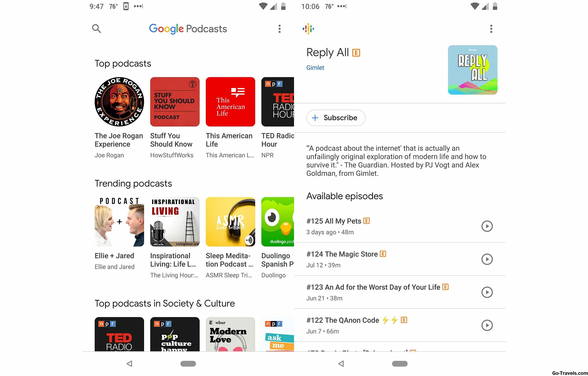Open three-dot menu beside Google Podcasts title
Image resolution: width=588 pixels, height=376 pixels.
pos(280,29)
